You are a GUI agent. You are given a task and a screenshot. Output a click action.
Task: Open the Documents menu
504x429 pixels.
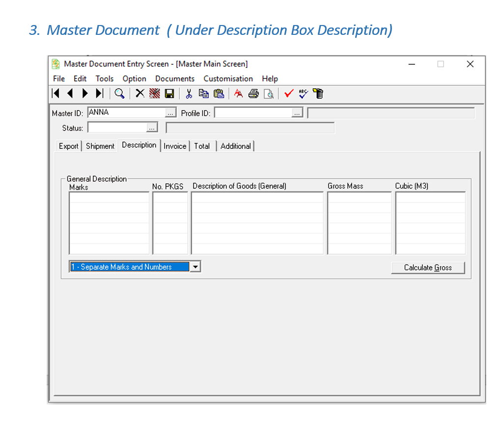pyautogui.click(x=175, y=79)
